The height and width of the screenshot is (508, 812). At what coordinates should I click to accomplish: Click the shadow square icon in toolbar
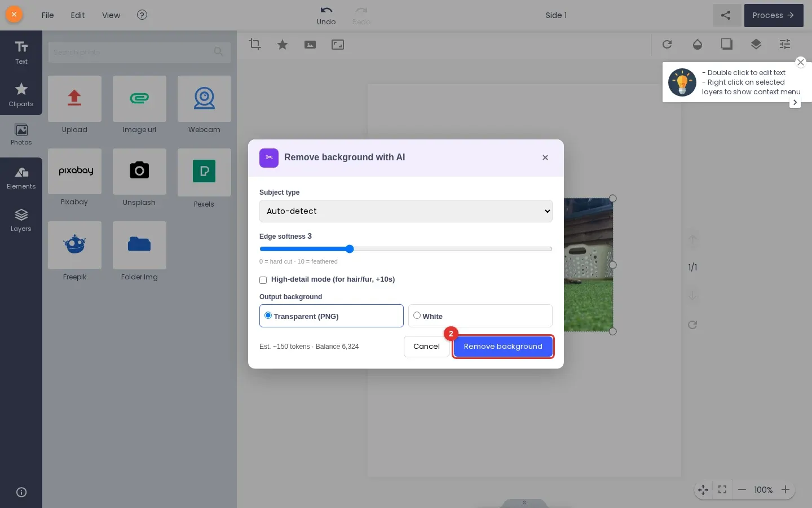(x=727, y=44)
